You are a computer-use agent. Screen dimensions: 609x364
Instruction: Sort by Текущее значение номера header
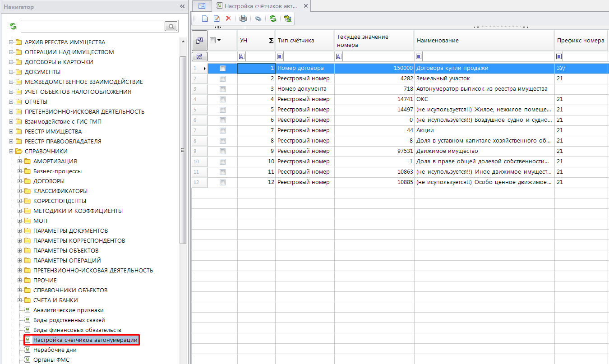(374, 41)
